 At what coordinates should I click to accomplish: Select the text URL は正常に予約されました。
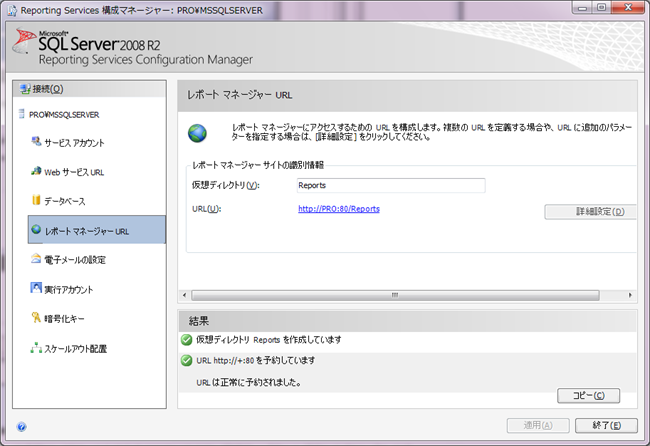pos(248,383)
